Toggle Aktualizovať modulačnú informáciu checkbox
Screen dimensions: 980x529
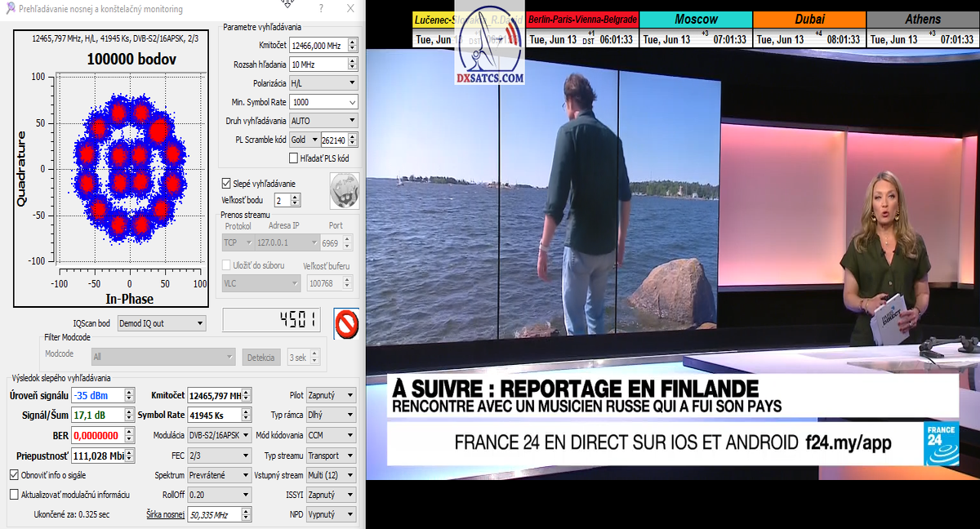click(x=14, y=494)
